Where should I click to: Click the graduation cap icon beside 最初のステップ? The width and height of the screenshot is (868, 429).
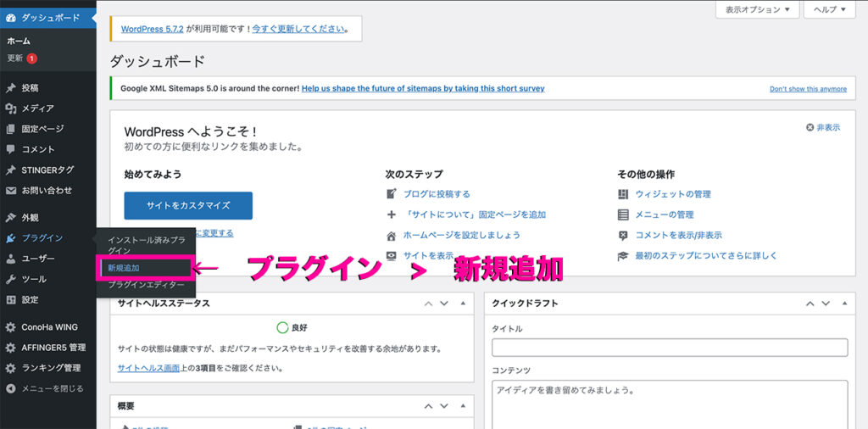[623, 256]
